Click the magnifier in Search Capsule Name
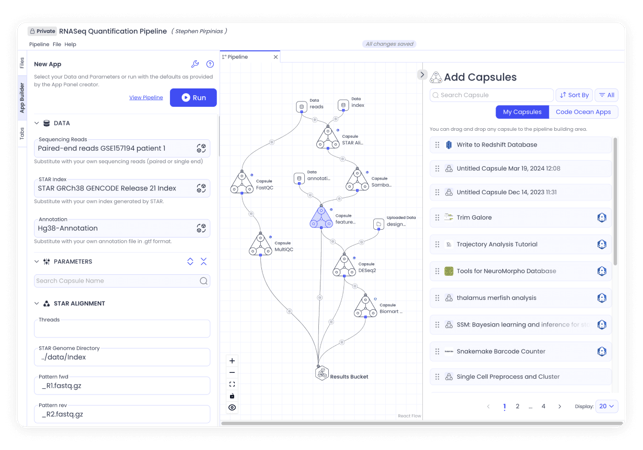Image resolution: width=643 pixels, height=450 pixels. pyautogui.click(x=203, y=281)
